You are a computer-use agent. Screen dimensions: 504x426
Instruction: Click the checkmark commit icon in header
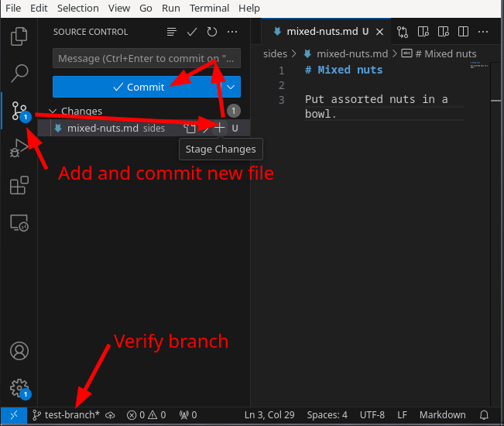point(192,32)
